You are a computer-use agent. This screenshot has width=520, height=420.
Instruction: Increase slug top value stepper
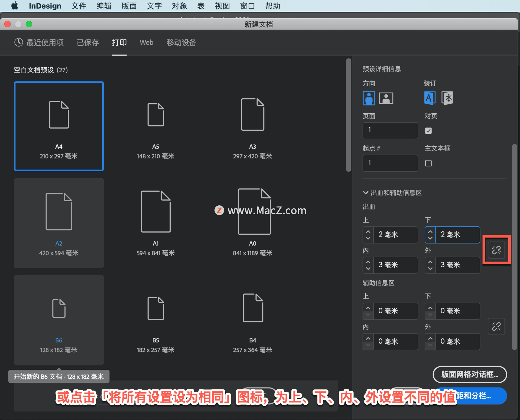point(368,308)
